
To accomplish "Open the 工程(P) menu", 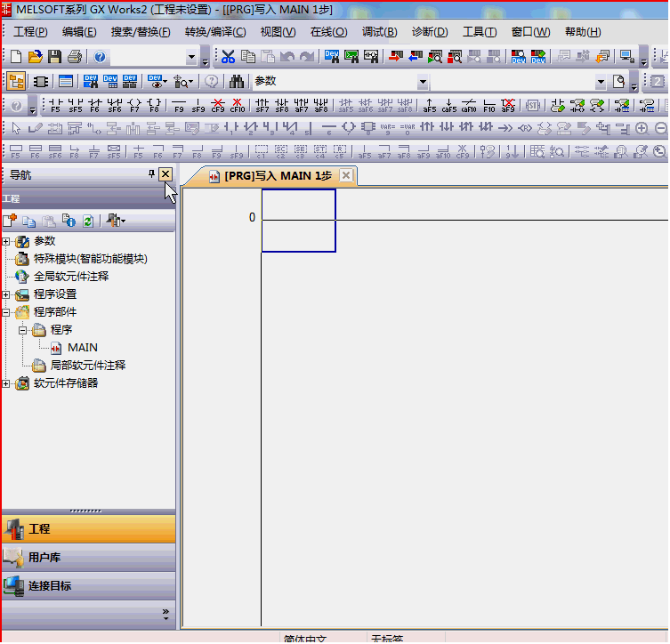I will tap(30, 32).
